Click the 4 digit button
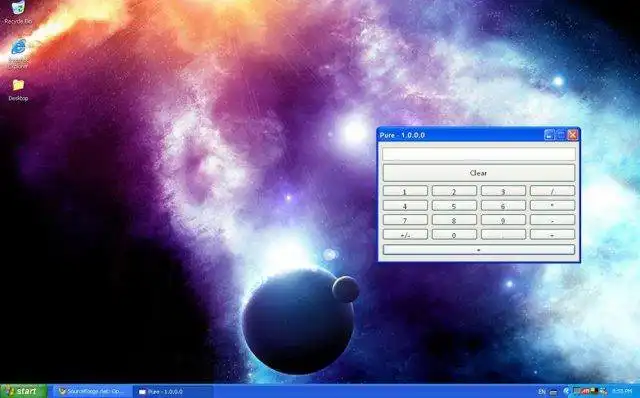This screenshot has width=640, height=398. click(x=405, y=206)
